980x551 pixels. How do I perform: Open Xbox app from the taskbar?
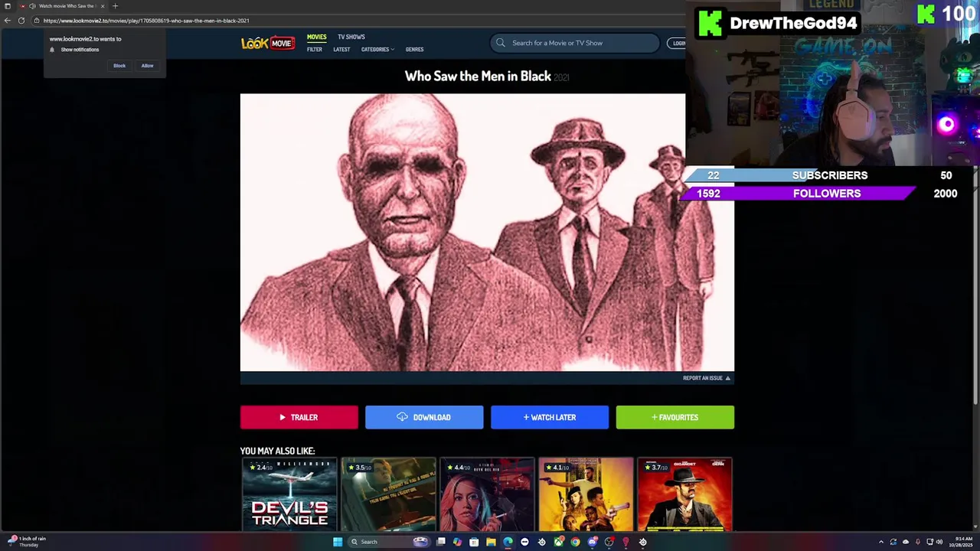tap(559, 542)
